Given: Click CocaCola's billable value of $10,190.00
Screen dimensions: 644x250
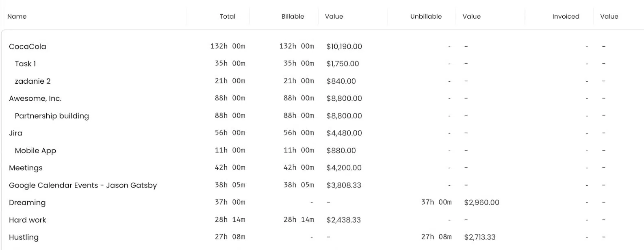Looking at the screenshot, I should [x=344, y=46].
